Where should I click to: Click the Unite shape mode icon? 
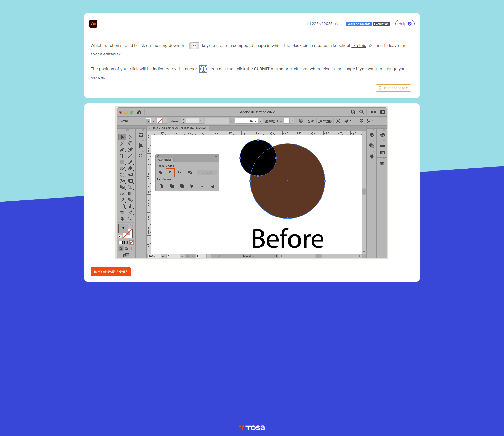[160, 173]
